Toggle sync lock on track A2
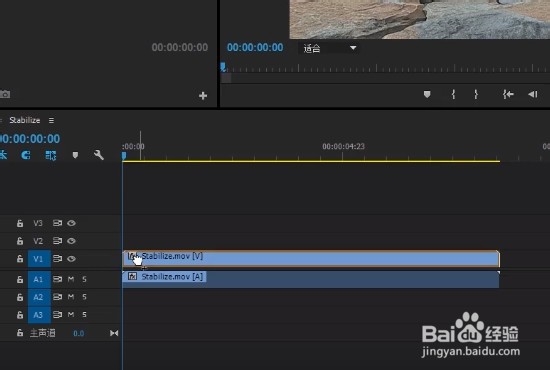 tap(57, 297)
